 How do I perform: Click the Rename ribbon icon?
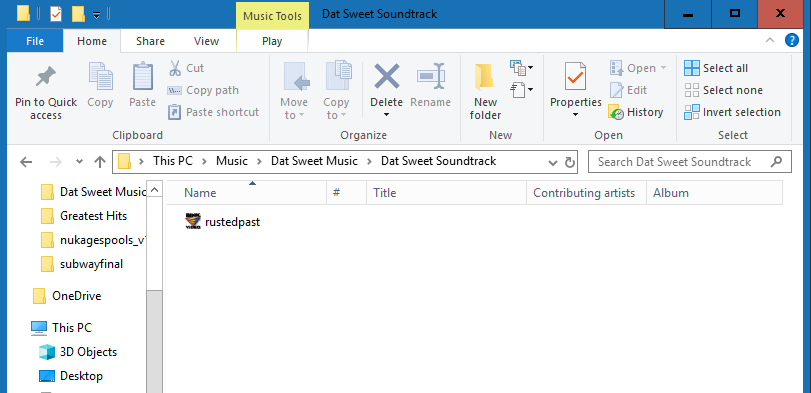click(430, 77)
